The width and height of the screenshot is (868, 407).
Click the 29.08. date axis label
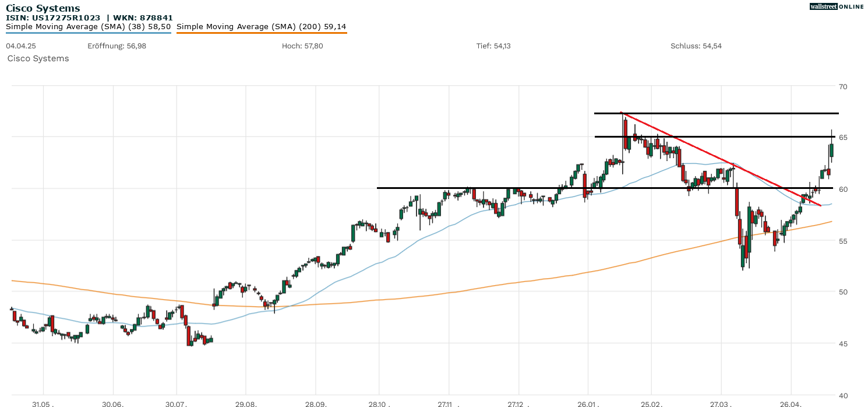(246, 404)
